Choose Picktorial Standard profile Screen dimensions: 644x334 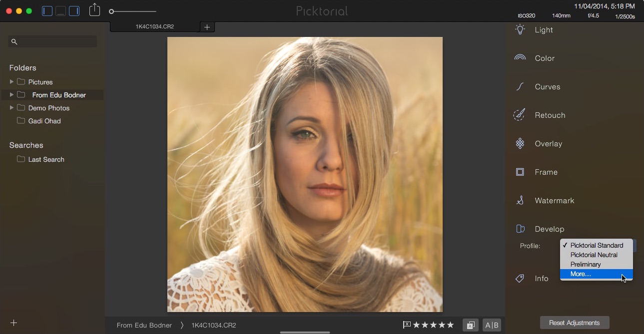597,245
